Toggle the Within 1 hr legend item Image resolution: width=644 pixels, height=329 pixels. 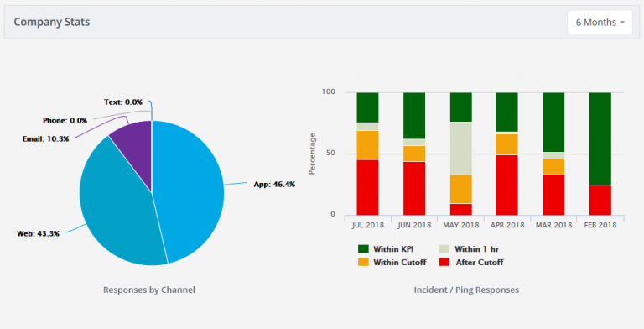tap(469, 248)
